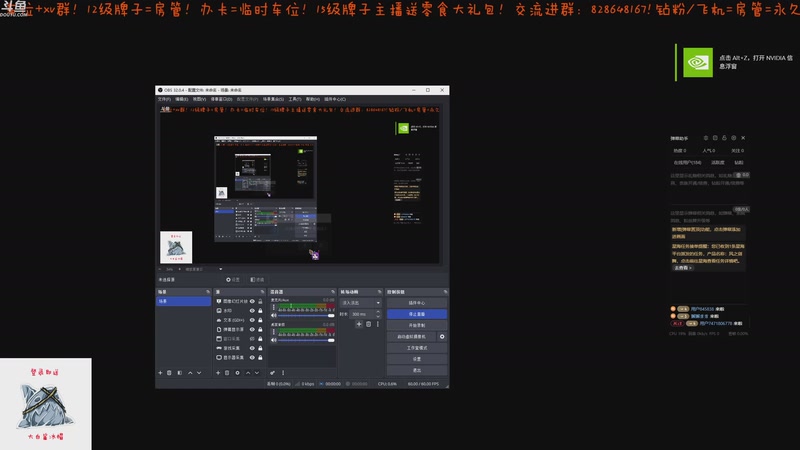The width and height of the screenshot is (800, 450).
Task: Open source properties gear in sources dock toolbar
Action: pos(237,373)
